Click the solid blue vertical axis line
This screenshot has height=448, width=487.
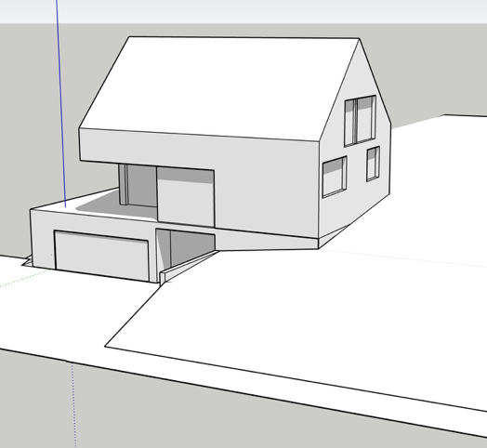pyautogui.click(x=61, y=102)
